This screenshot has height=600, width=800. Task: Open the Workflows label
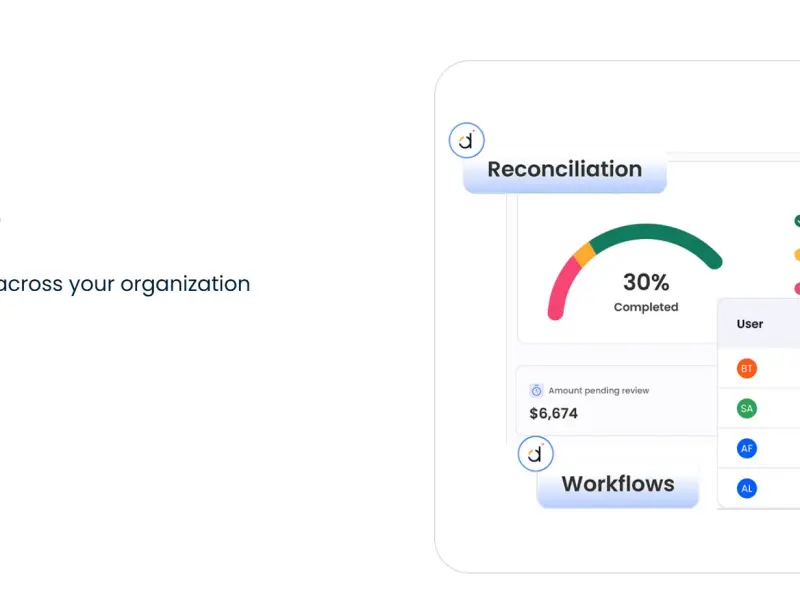click(618, 485)
